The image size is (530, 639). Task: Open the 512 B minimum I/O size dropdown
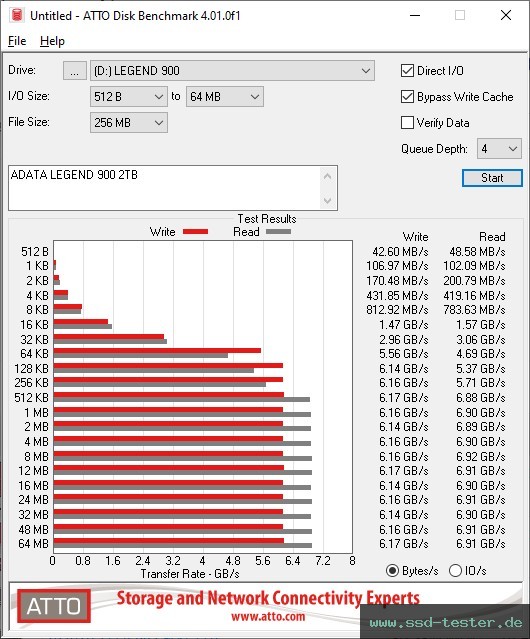click(x=129, y=97)
